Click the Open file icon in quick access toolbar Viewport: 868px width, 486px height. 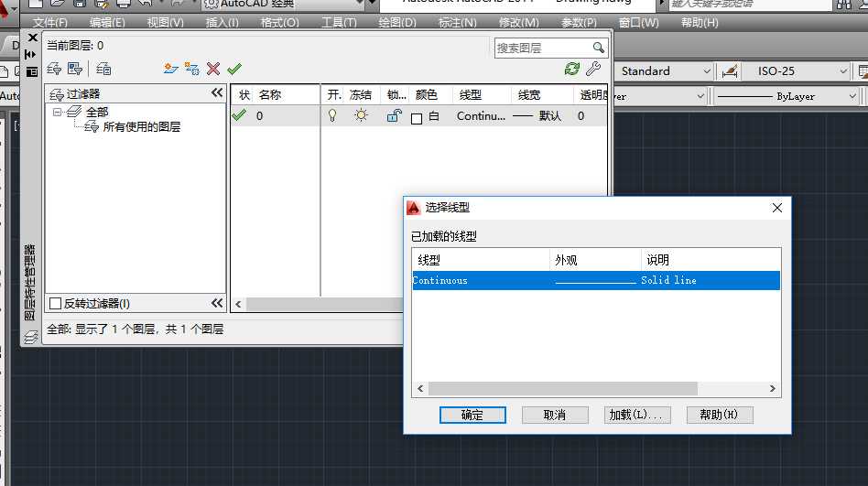tap(58, 4)
